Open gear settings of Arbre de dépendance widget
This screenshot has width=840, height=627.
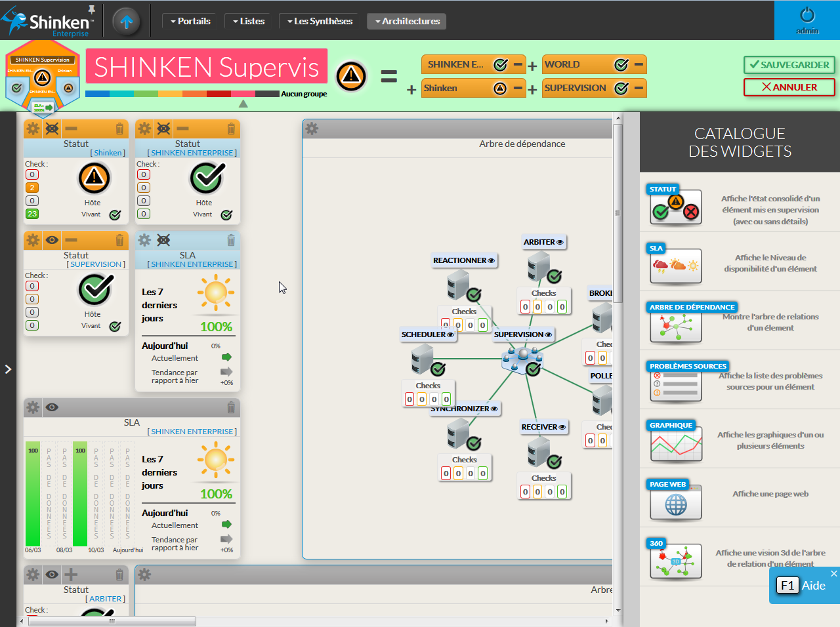pos(312,129)
